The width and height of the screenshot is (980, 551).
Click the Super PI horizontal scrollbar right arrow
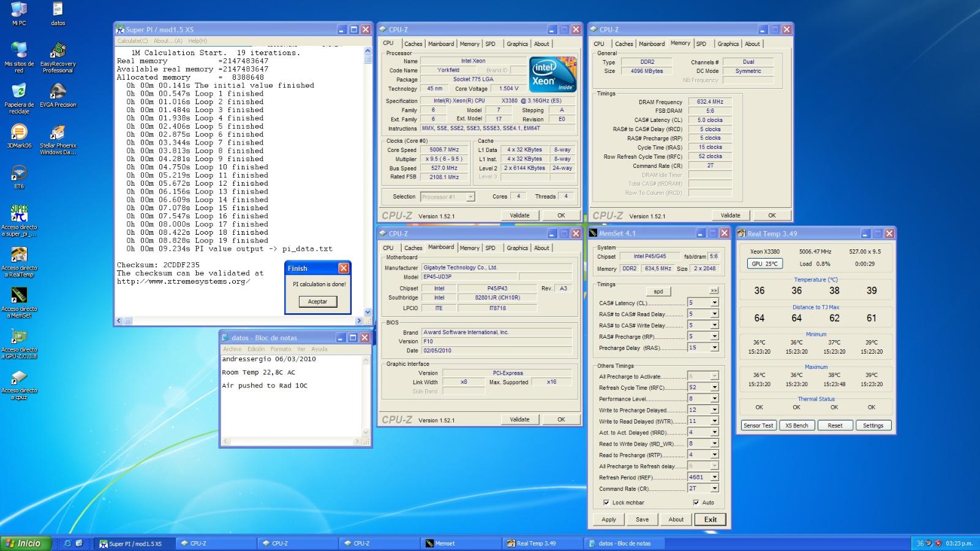359,321
